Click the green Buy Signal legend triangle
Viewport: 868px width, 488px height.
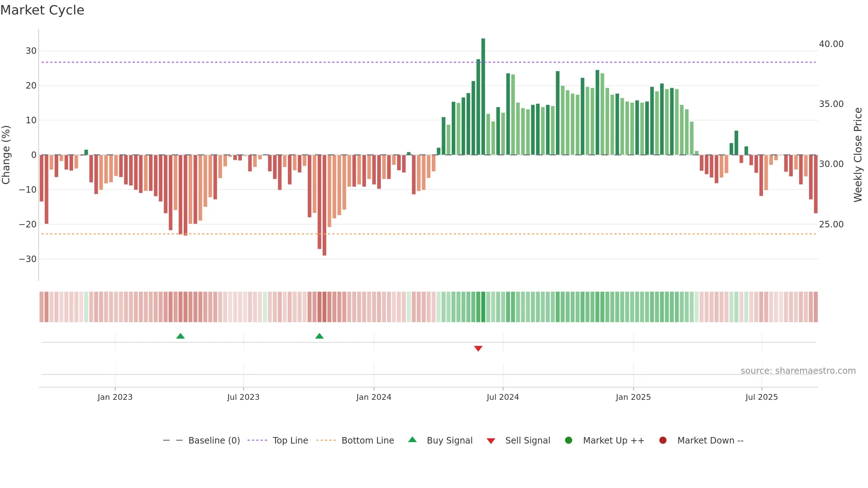pyautogui.click(x=412, y=440)
